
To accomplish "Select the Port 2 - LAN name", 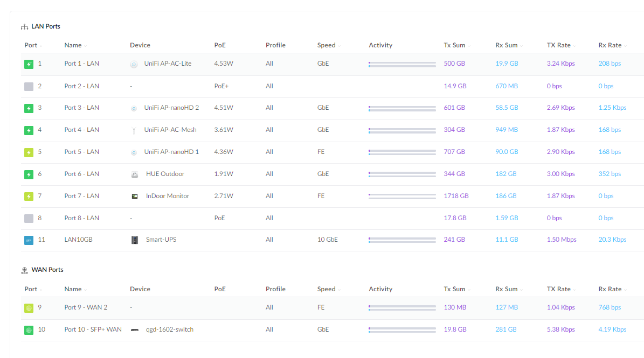I will pos(82,86).
